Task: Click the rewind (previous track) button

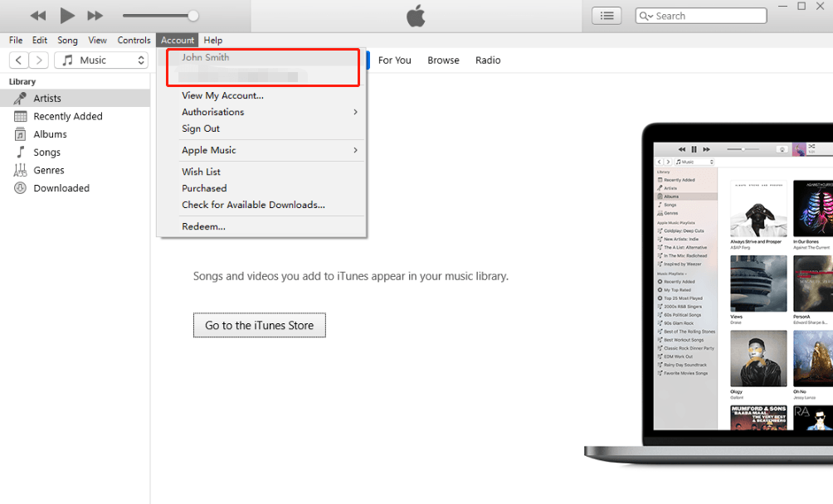Action: [x=37, y=16]
